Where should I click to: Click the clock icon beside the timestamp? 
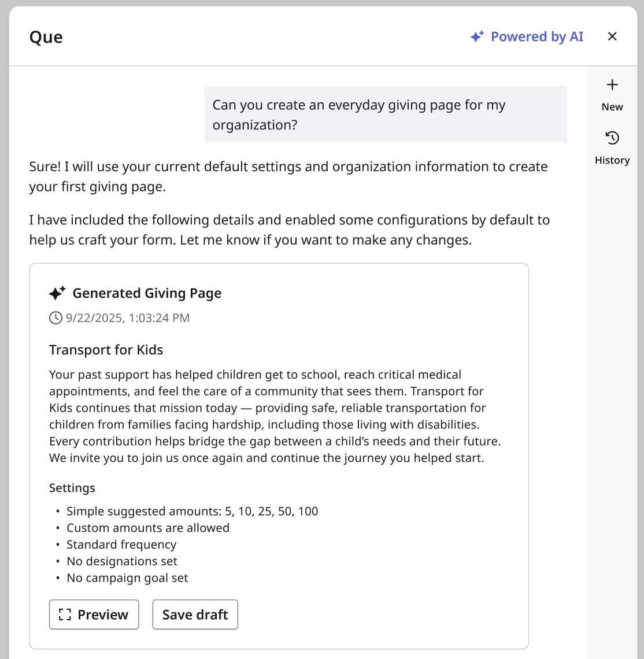55,318
